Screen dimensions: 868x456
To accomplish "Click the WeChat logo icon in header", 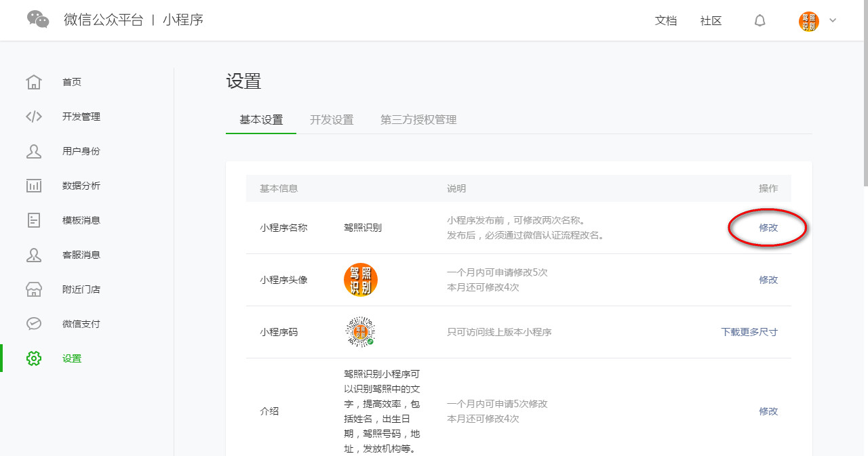I will 38,20.
